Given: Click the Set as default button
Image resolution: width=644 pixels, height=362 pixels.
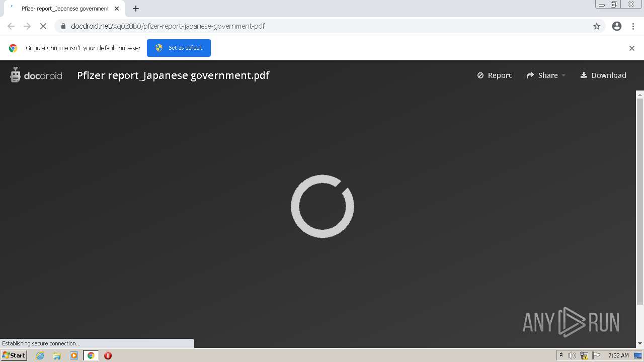Looking at the screenshot, I should click(179, 48).
